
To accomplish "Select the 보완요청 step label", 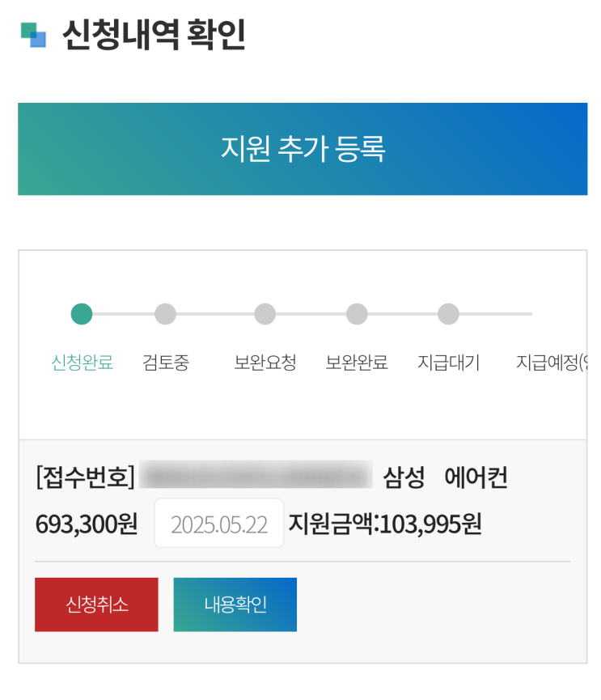I will click(265, 363).
